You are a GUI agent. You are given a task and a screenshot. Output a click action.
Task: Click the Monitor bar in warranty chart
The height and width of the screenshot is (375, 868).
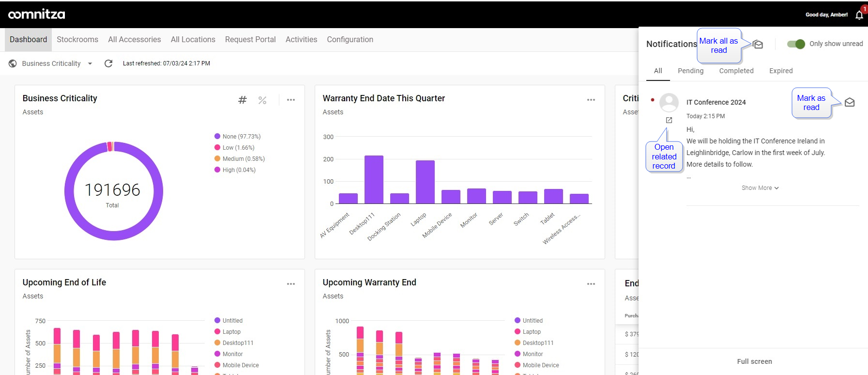pyautogui.click(x=476, y=196)
